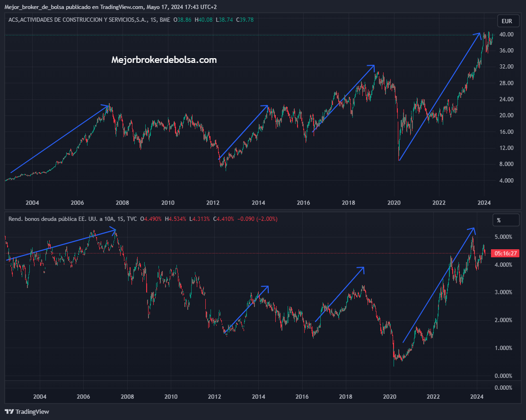The width and height of the screenshot is (526, 420).
Task: Click 2006 on the lower chart time axis
Action: (x=83, y=396)
